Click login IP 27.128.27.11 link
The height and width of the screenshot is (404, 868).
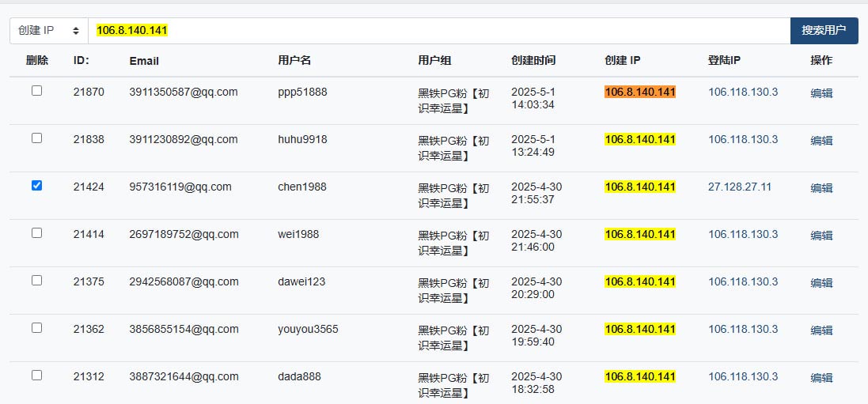click(x=740, y=187)
